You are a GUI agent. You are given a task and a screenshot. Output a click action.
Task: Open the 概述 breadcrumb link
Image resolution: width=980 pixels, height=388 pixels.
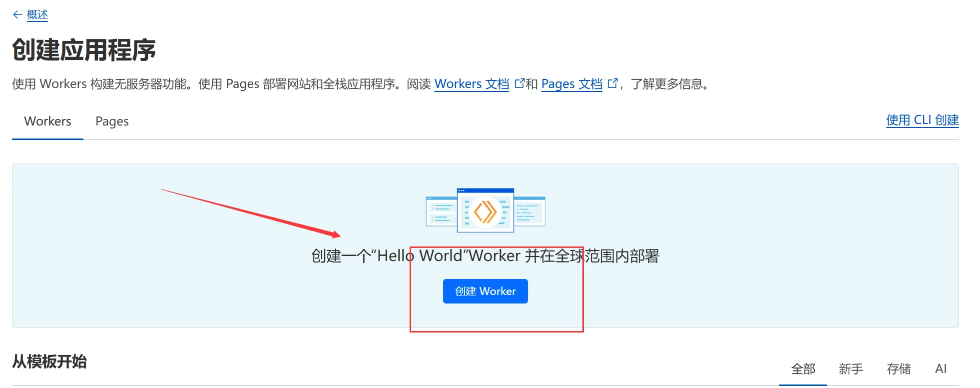tap(37, 15)
